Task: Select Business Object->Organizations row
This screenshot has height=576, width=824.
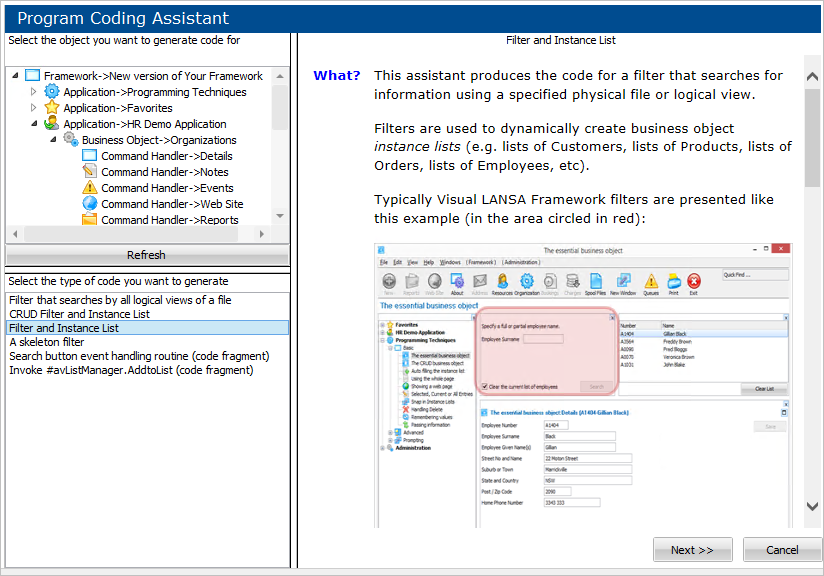Action: (159, 140)
